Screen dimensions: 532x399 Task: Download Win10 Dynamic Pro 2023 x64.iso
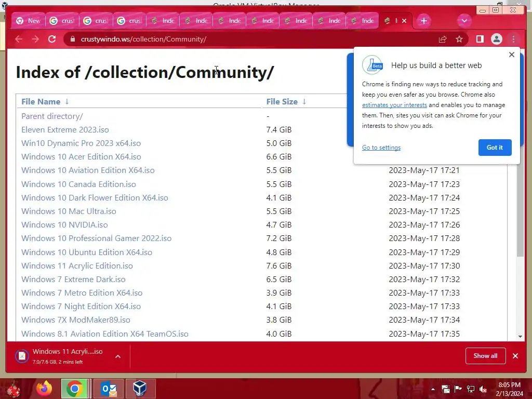[81, 143]
